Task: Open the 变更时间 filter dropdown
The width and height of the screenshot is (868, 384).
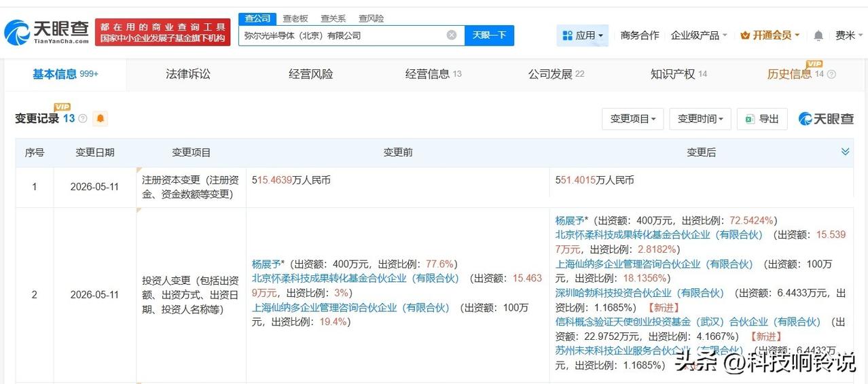Action: 700,119
